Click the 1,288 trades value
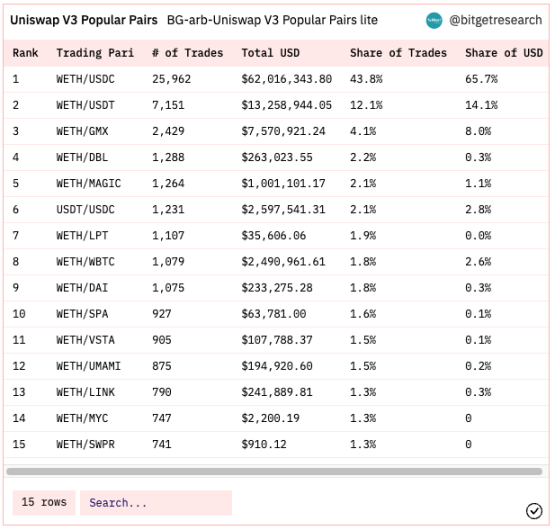Viewport: 555px width, 530px height. [168, 157]
